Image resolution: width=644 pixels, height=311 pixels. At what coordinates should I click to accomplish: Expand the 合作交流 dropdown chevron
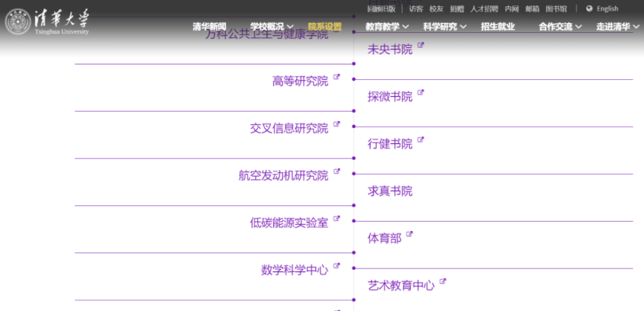click(x=579, y=27)
